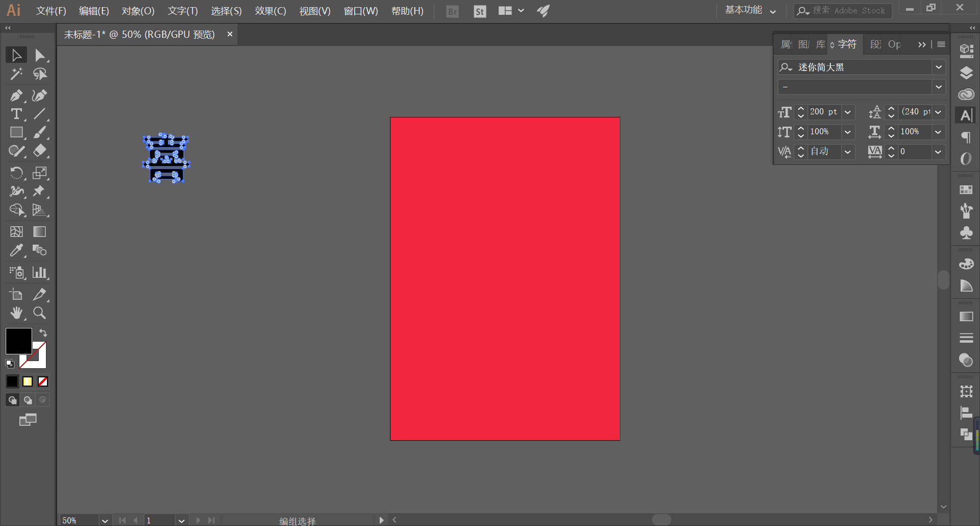The width and height of the screenshot is (980, 526).
Task: Choose the Eyedropper tool
Action: [16, 250]
